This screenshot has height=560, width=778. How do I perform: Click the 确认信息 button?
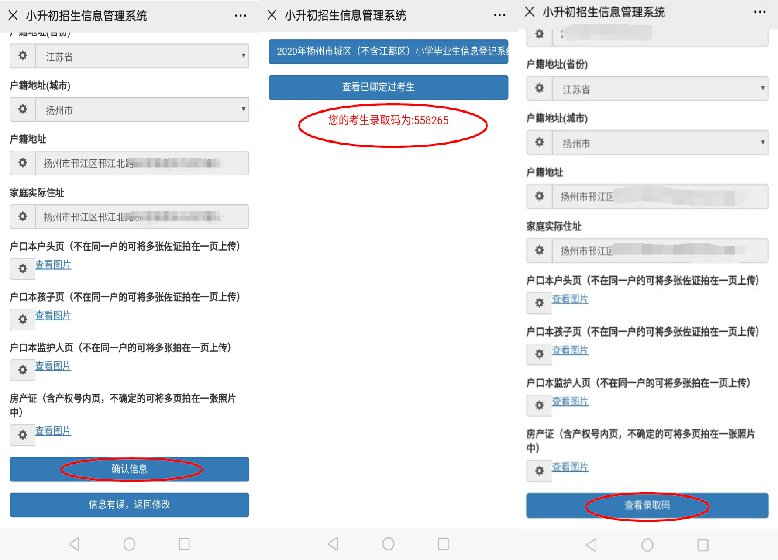pos(129,469)
